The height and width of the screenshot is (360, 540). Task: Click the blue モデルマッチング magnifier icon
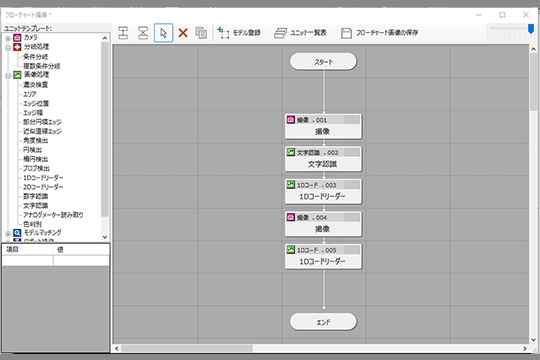17,233
